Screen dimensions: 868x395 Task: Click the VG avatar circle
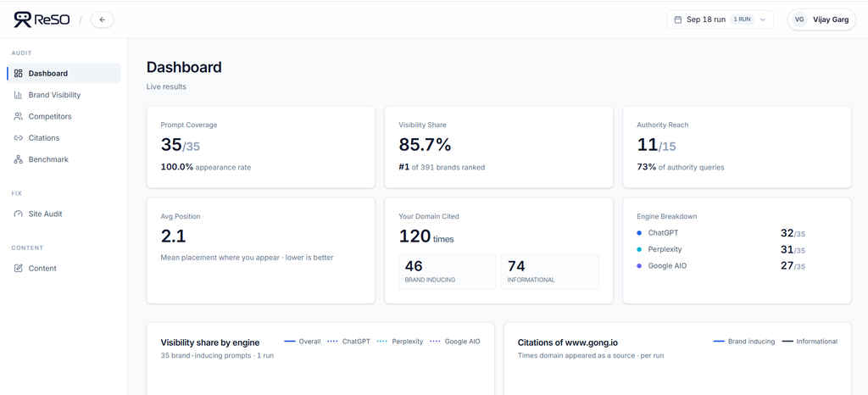(798, 19)
